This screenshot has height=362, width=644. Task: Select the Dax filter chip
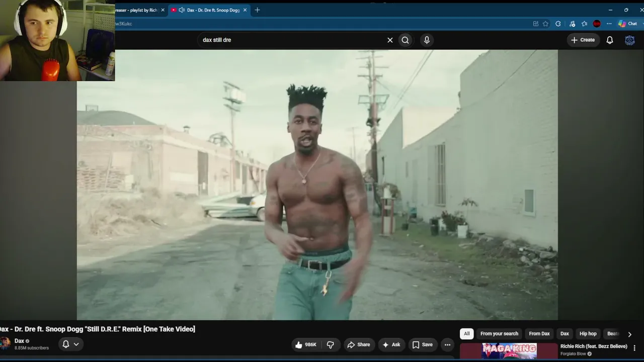click(565, 334)
